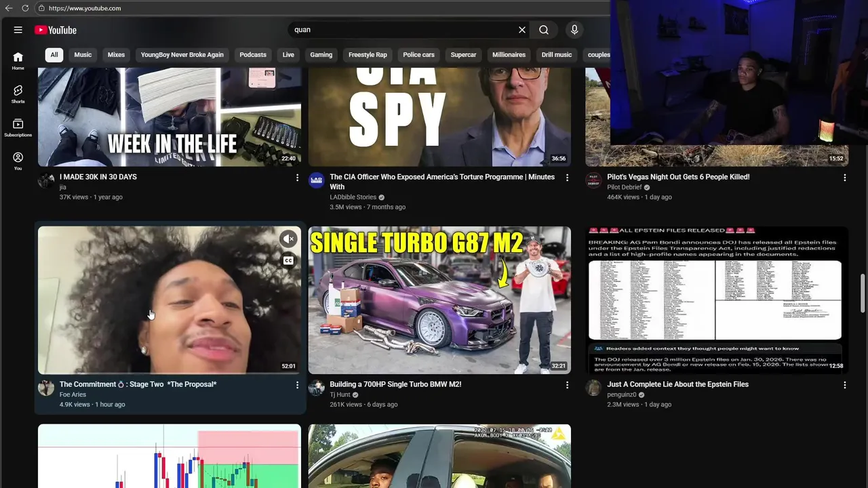Open CIA SPY thumbnail

coord(439,117)
